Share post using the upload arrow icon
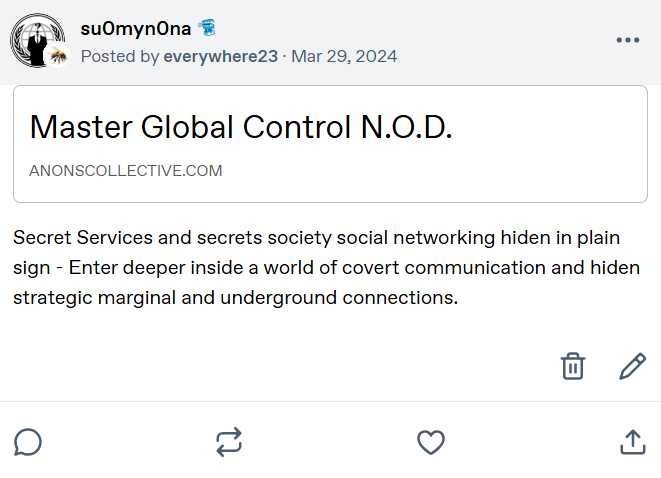The image size is (661, 478). coord(632,442)
